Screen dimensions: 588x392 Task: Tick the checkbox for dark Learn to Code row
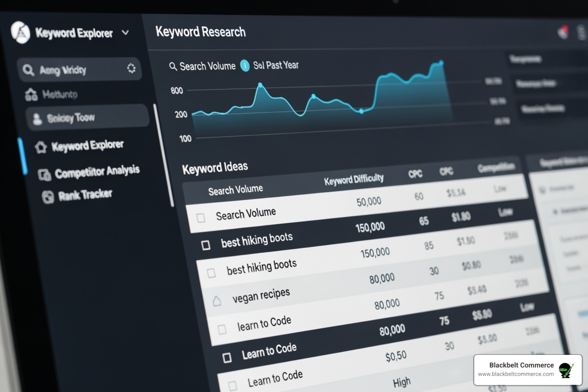click(227, 358)
